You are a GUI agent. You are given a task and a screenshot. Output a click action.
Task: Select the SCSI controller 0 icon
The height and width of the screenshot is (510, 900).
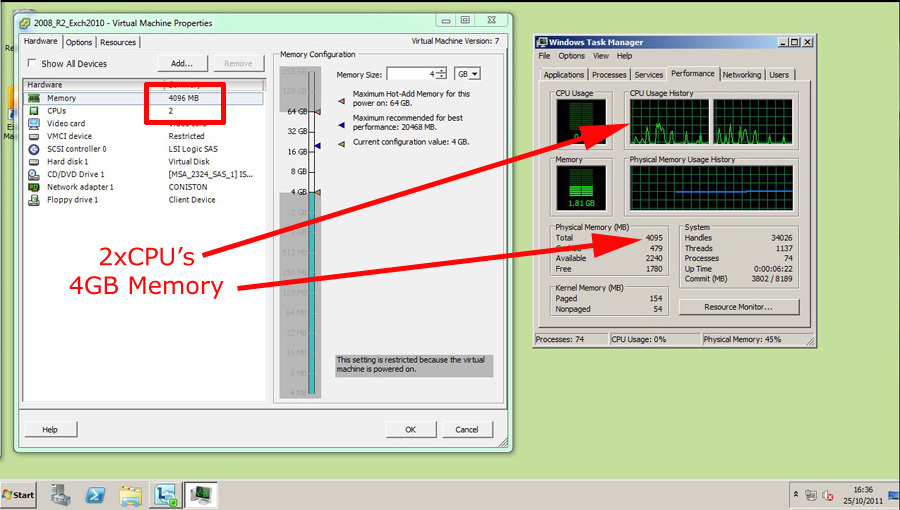[34, 149]
